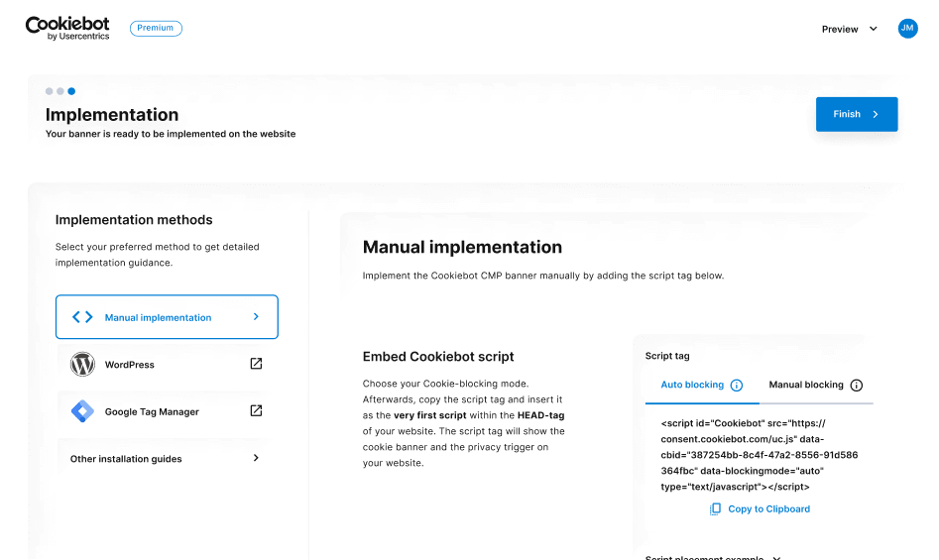The image size is (939, 560).
Task: Click external link icon beside Google Tag Manager
Action: point(256,411)
